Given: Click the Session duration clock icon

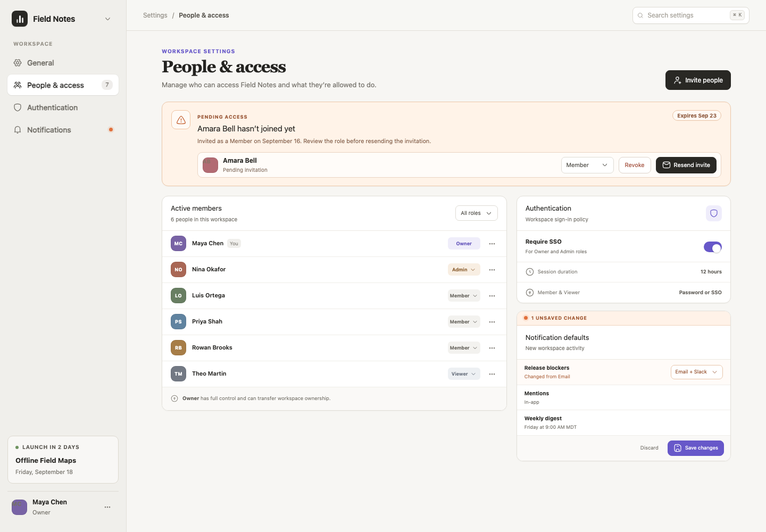Looking at the screenshot, I should pos(530,272).
